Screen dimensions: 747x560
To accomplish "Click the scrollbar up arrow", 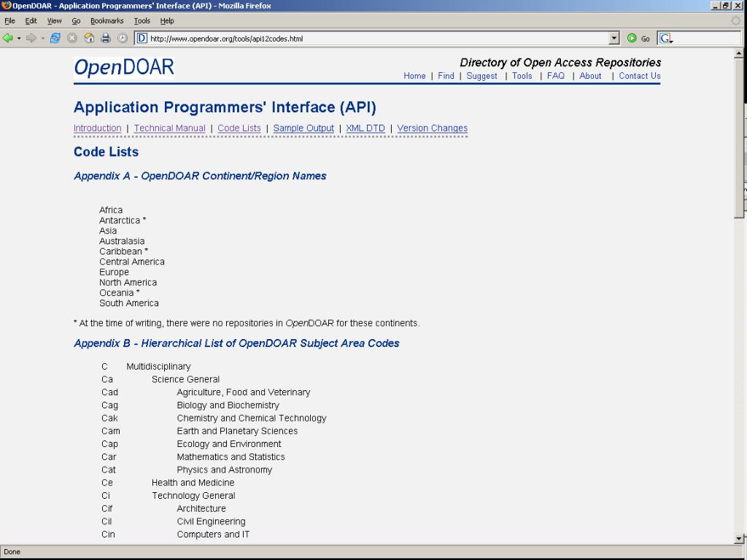I will click(740, 53).
